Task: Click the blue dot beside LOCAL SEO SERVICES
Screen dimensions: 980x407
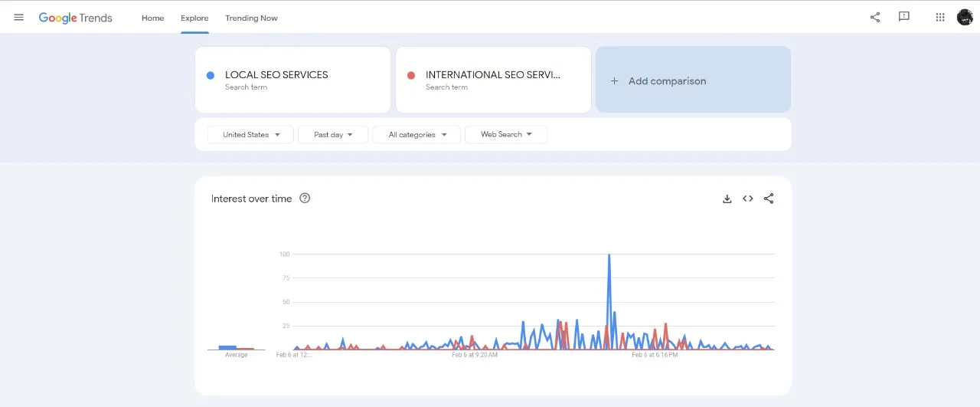Action: point(210,75)
